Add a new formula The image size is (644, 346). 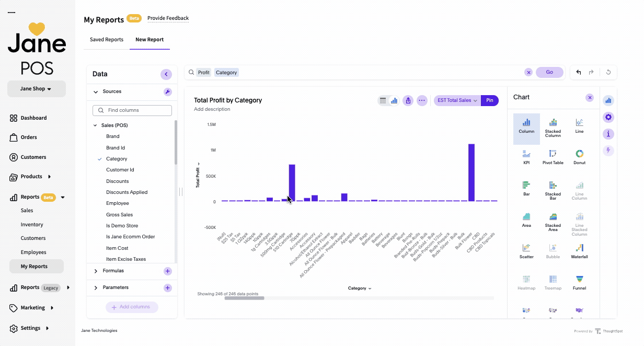[x=167, y=271]
